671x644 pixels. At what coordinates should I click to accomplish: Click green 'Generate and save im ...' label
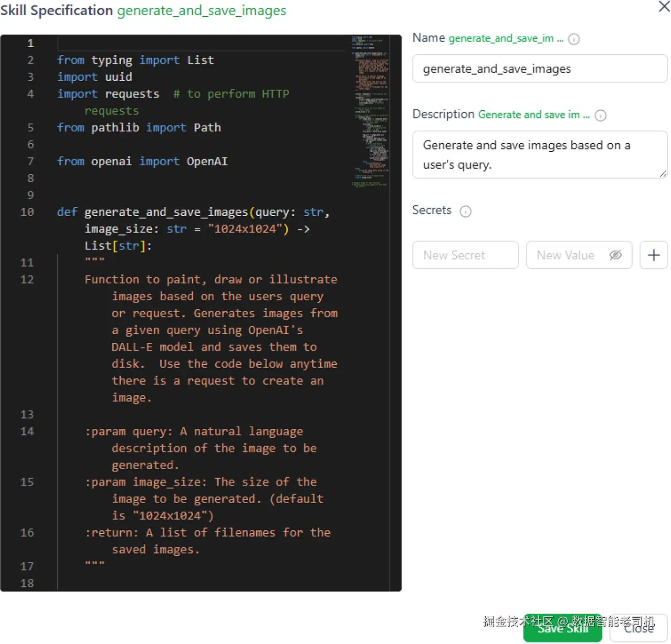[534, 115]
